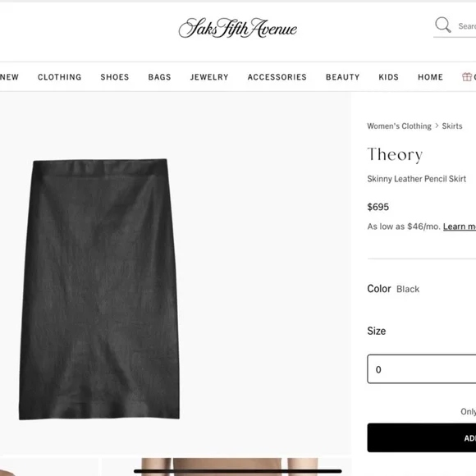Click the black Add to Bag button

422,437
